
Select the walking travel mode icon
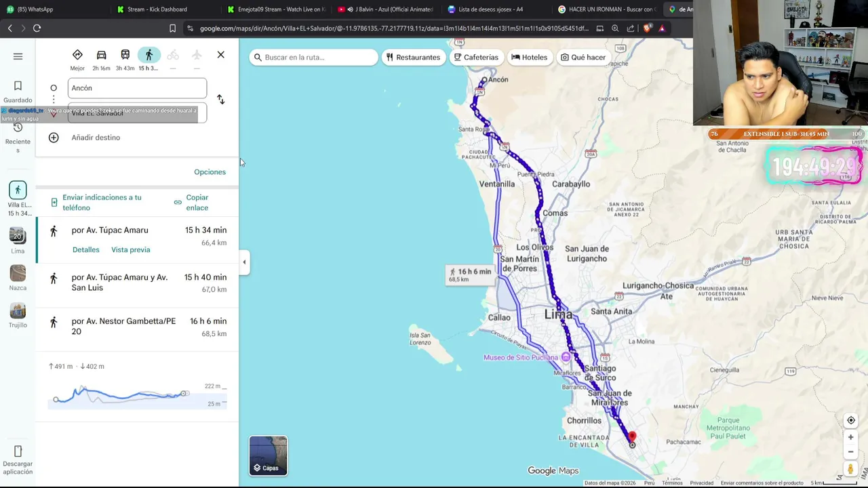(x=149, y=55)
